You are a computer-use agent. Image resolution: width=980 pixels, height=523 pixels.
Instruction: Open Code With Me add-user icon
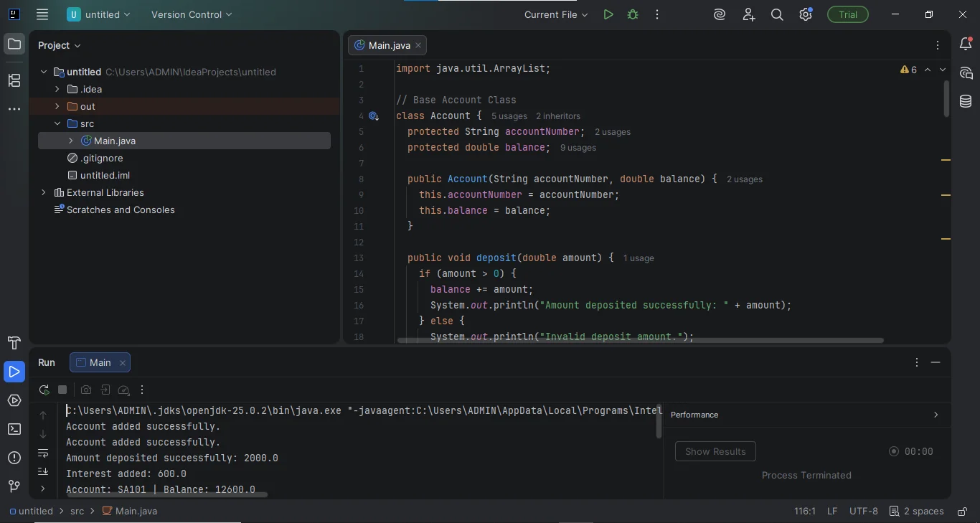(x=749, y=14)
